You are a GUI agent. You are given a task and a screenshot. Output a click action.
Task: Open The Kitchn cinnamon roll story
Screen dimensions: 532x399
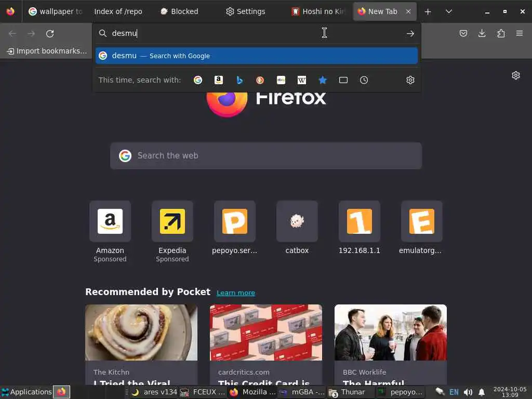click(x=141, y=345)
